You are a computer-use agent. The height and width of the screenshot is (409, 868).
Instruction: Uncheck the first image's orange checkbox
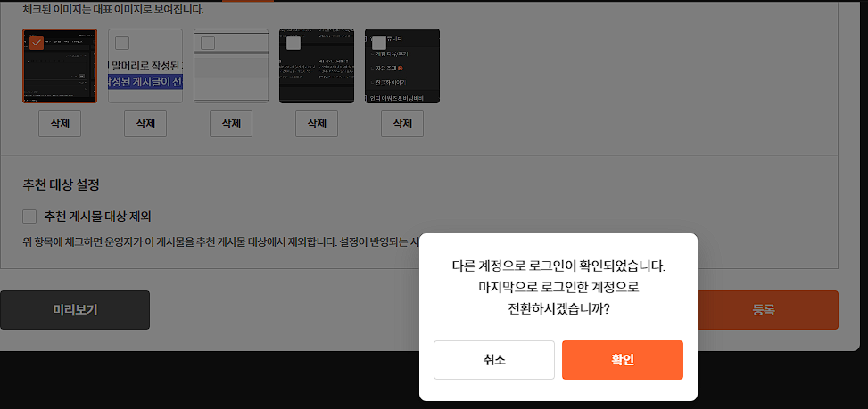37,43
